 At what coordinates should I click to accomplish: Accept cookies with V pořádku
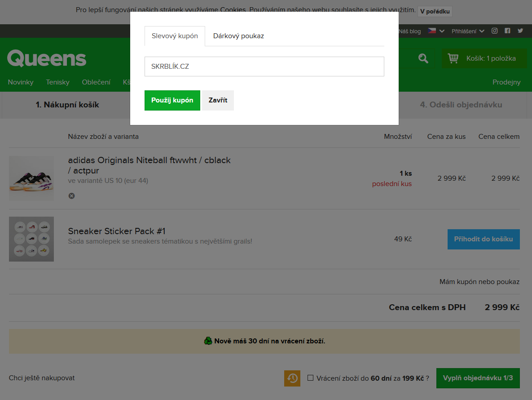point(435,12)
